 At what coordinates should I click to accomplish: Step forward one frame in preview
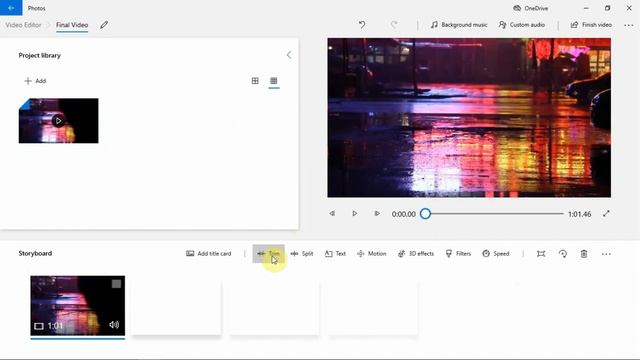coord(377,213)
